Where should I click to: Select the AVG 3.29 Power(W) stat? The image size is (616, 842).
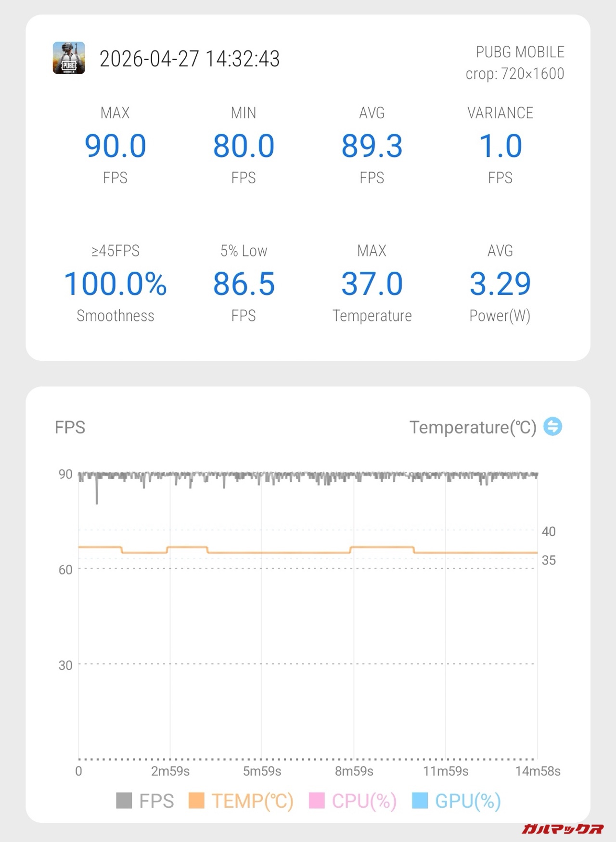pos(500,283)
